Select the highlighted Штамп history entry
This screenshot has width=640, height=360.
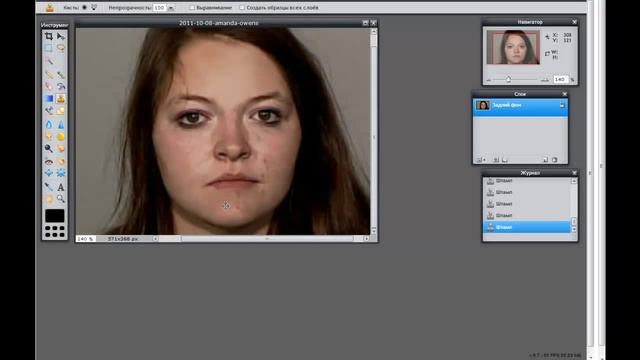[527, 227]
